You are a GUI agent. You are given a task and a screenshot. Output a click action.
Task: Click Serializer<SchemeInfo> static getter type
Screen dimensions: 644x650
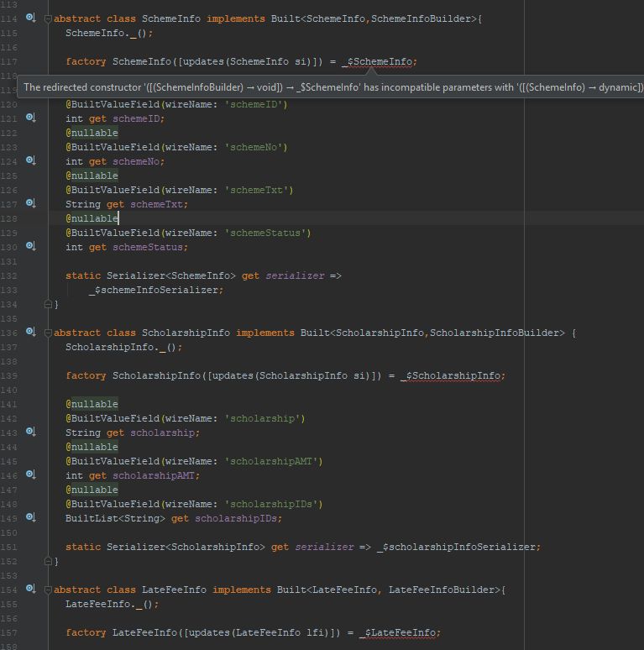(171, 276)
